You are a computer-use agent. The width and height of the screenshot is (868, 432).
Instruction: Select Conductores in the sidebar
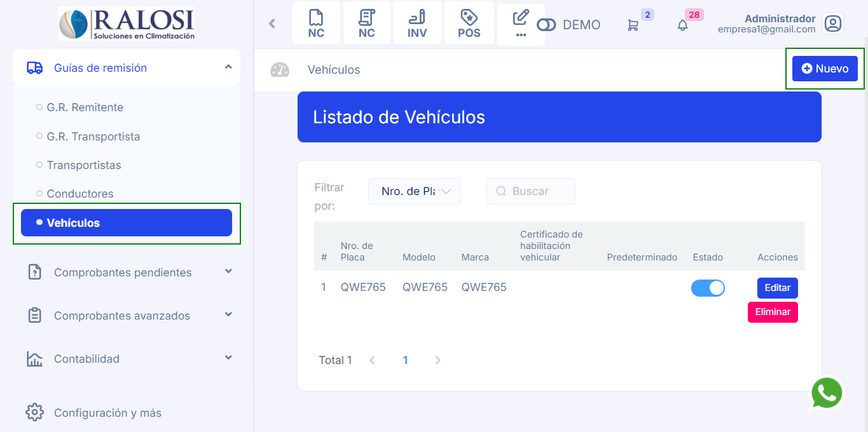pos(80,194)
